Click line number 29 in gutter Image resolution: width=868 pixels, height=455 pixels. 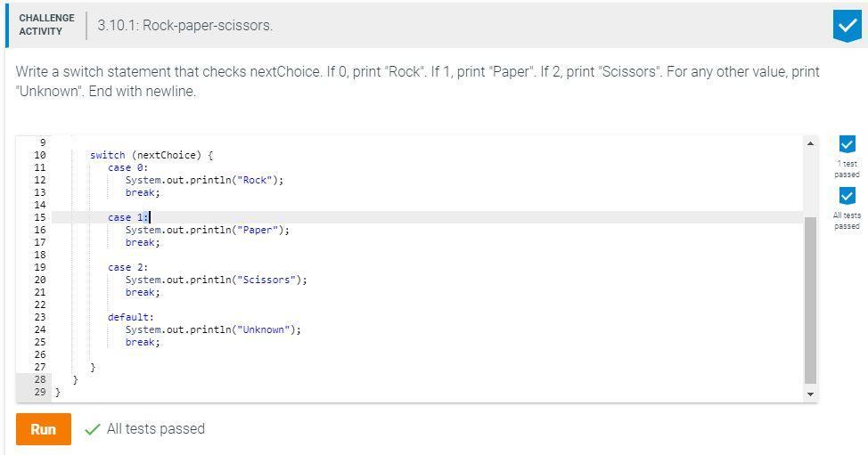click(x=39, y=392)
